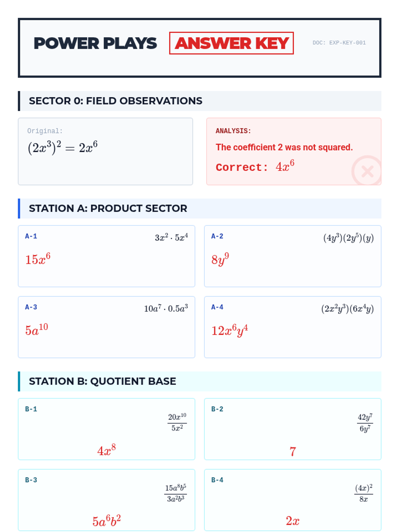
Task: Click the A-1 problem label
Action: pos(31,236)
